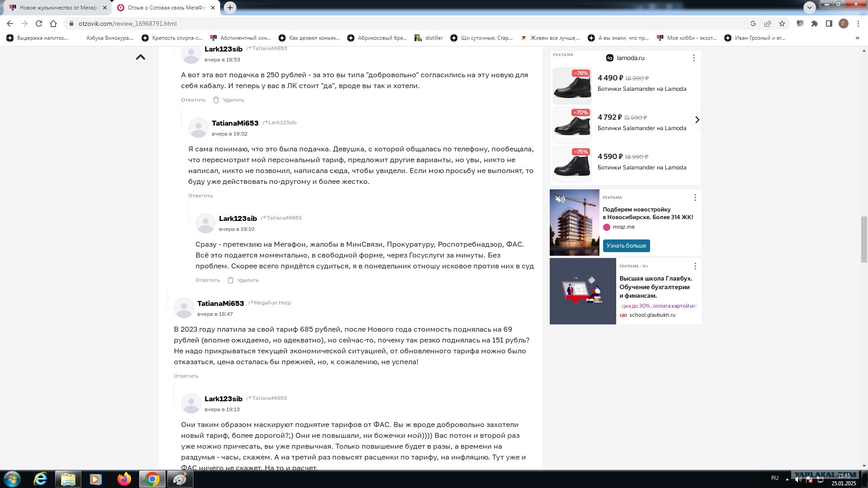The image size is (868, 488).
Task: Open the 4 490 ₽ Salamander boot thumbnail
Action: click(572, 86)
